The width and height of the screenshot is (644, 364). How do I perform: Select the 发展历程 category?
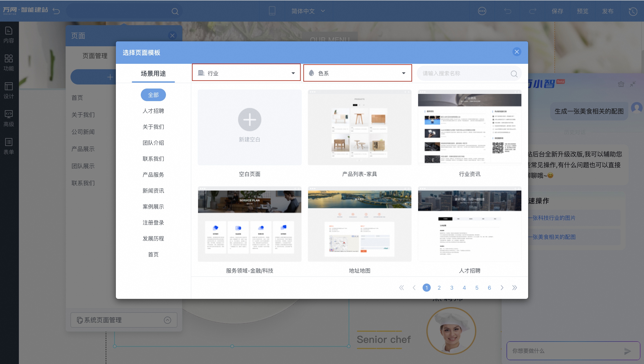(x=153, y=238)
